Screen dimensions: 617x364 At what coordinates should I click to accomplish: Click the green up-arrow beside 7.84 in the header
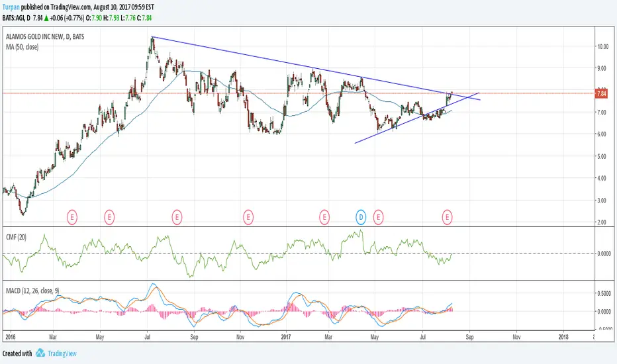click(46, 18)
